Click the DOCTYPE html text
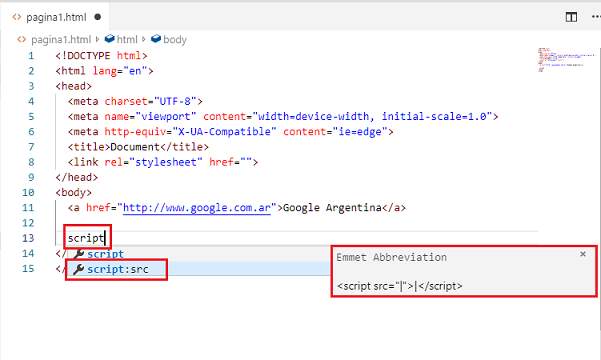The image size is (601, 360). tap(101, 56)
